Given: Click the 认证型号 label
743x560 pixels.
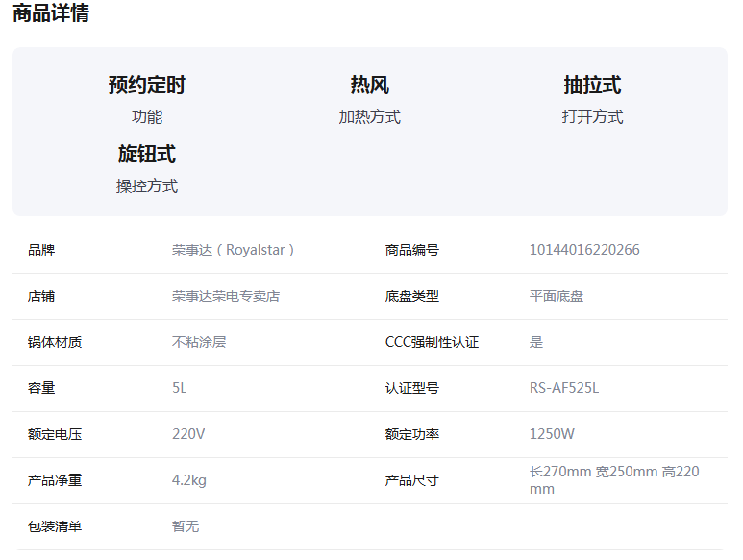Looking at the screenshot, I should click(411, 388).
